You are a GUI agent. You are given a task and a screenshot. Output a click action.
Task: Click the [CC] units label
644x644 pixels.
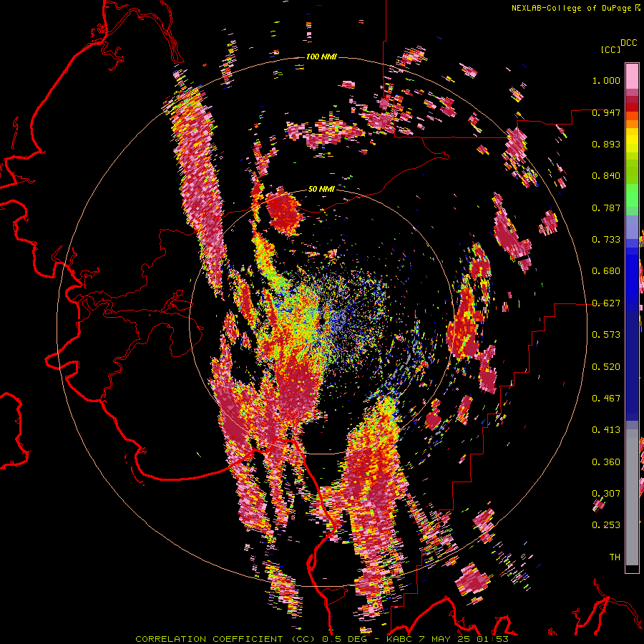[610, 49]
